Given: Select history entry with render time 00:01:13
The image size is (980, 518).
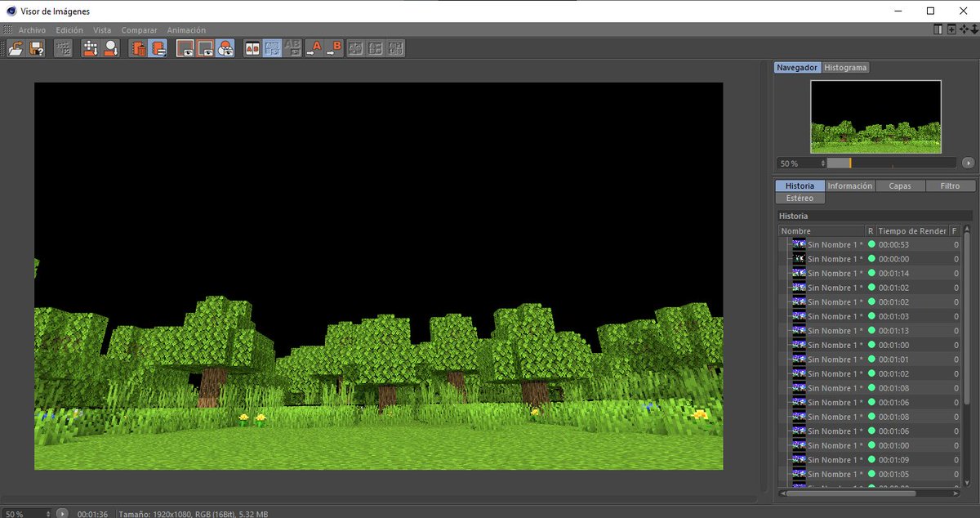Looking at the screenshot, I should pyautogui.click(x=870, y=331).
